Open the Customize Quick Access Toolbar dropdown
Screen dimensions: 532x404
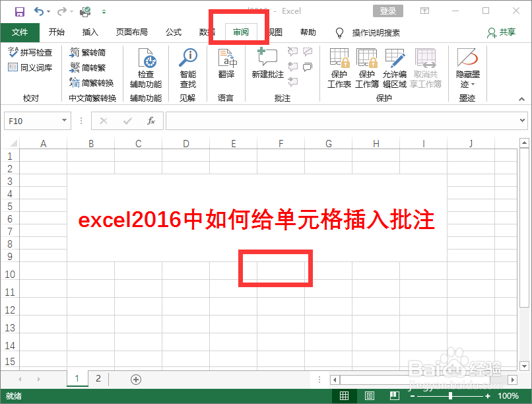click(104, 12)
